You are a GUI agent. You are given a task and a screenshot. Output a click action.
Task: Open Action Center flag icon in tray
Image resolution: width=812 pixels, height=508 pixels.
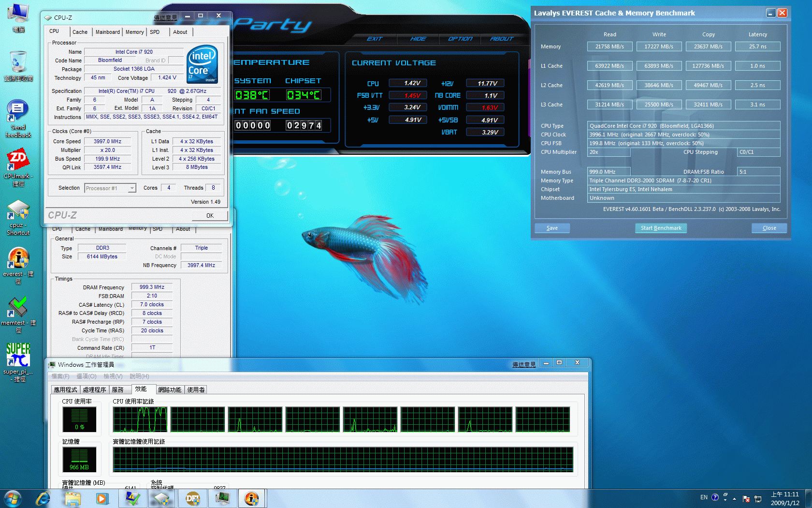coord(746,499)
